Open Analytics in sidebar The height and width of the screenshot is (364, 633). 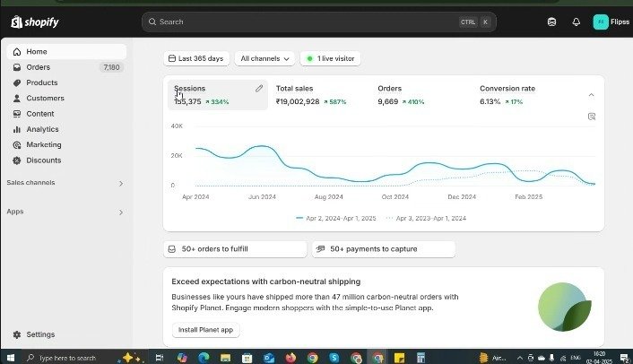[x=42, y=129]
